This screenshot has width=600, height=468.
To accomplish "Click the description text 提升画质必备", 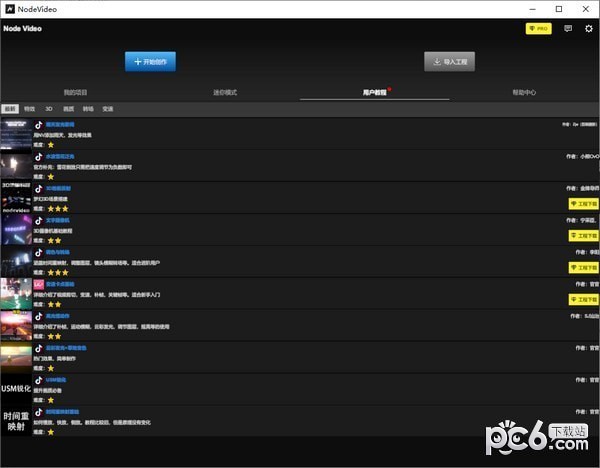I will click(47, 390).
